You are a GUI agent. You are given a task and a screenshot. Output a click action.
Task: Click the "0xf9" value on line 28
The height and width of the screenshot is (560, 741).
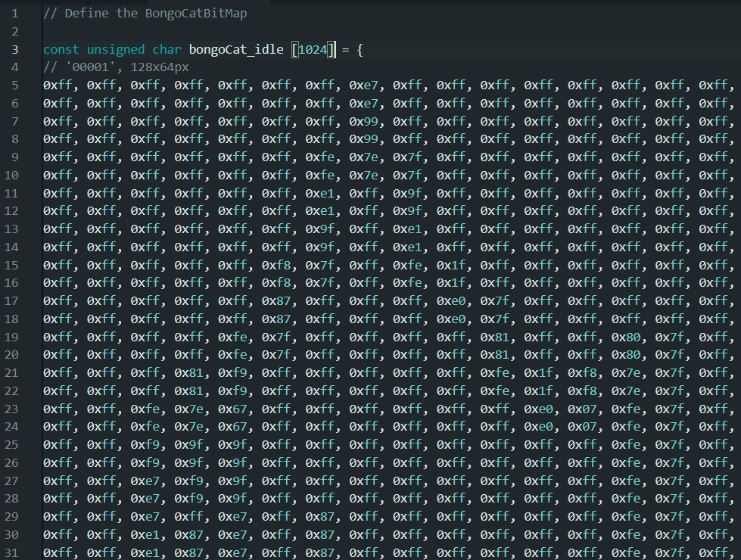[x=188, y=498]
